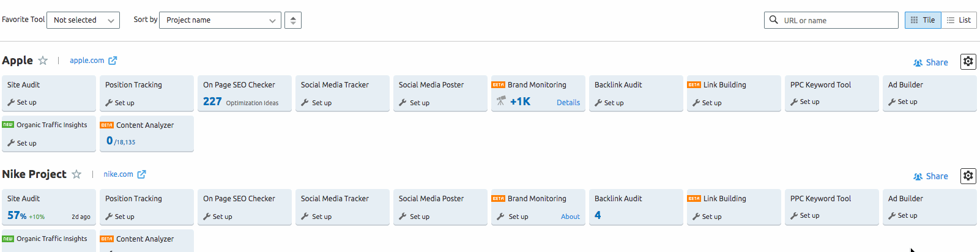Open Apple project settings gear

click(968, 61)
